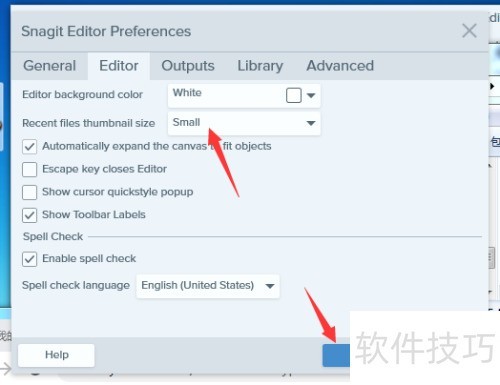Click the arrow of thumbnail size combo

311,123
